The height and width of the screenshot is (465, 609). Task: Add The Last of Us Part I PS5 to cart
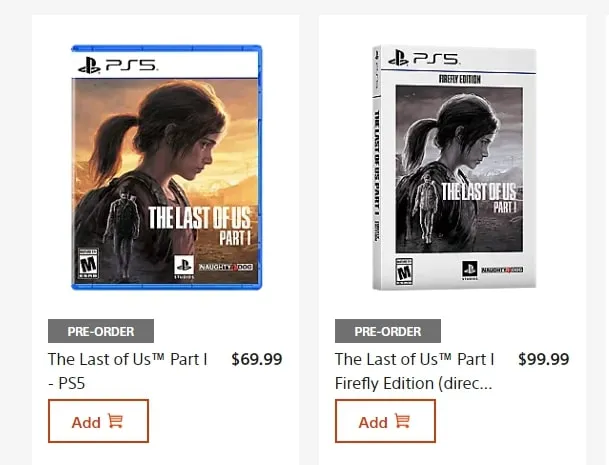[x=98, y=421]
